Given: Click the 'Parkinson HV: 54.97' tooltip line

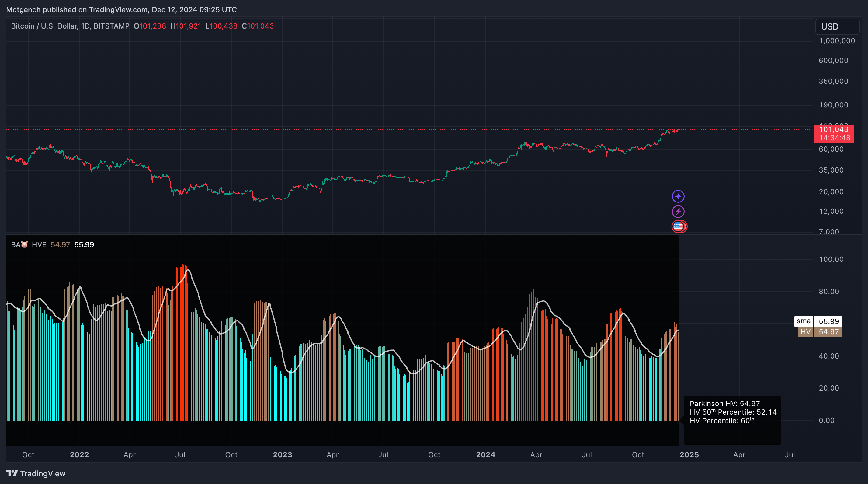Looking at the screenshot, I should point(724,403).
